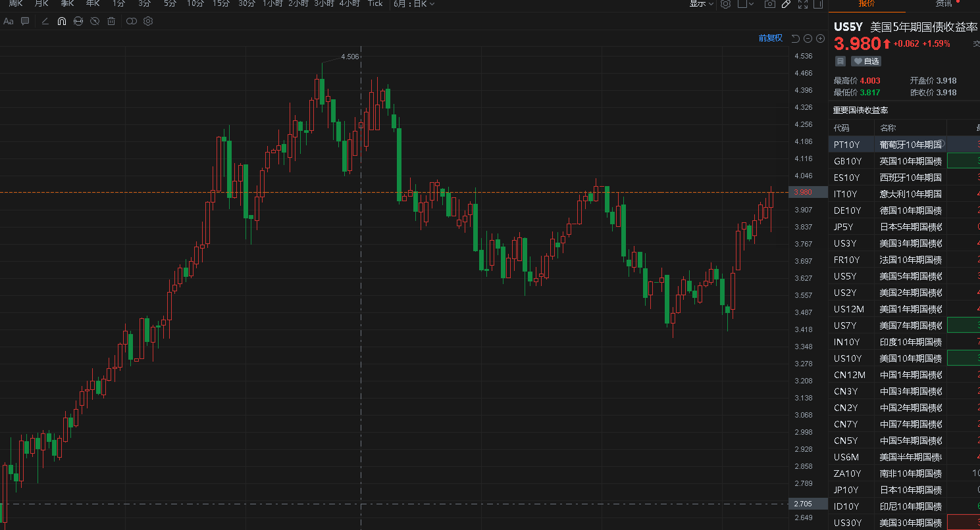Viewport: 980px width, 530px height.
Task: Enter fullscreen chart mode
Action: pos(802,4)
